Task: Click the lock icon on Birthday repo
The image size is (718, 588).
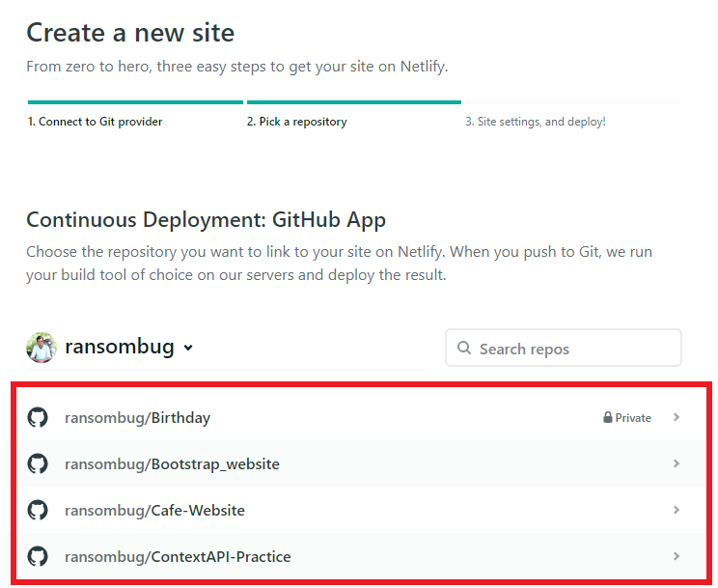Action: (608, 417)
